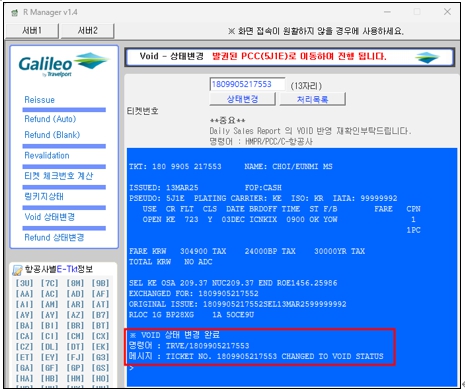This screenshot has width=465, height=391.
Task: Open [EK] airline E-Tkt info
Action: click(x=100, y=347)
